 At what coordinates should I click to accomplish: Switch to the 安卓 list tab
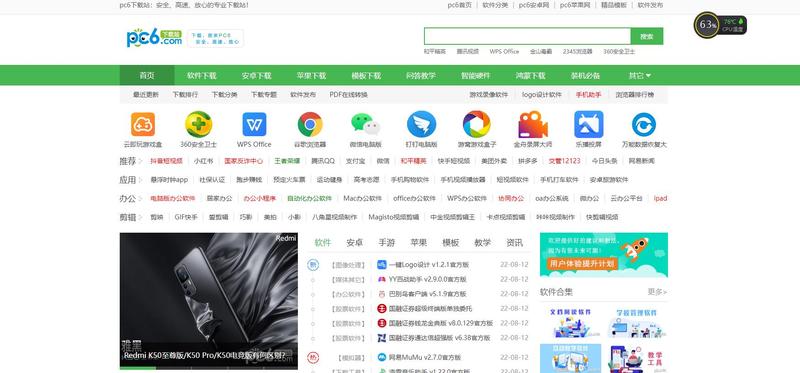pyautogui.click(x=354, y=242)
